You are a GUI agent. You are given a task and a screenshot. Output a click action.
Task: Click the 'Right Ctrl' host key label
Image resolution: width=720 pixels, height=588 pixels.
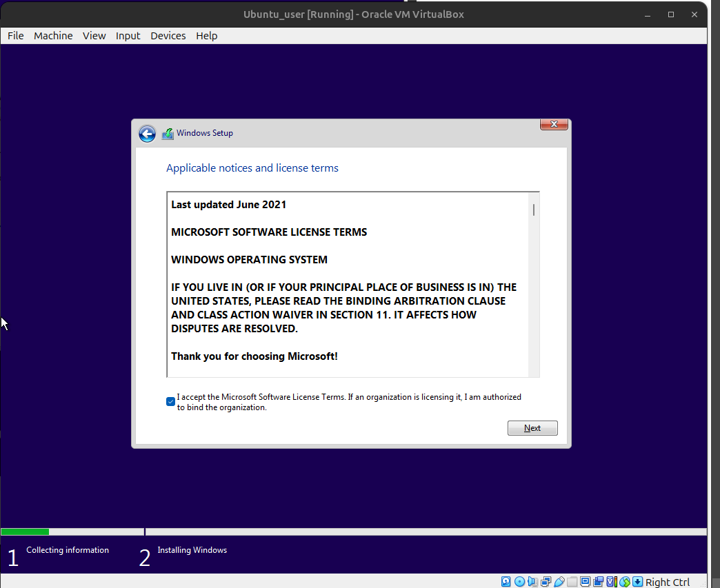(x=668, y=582)
